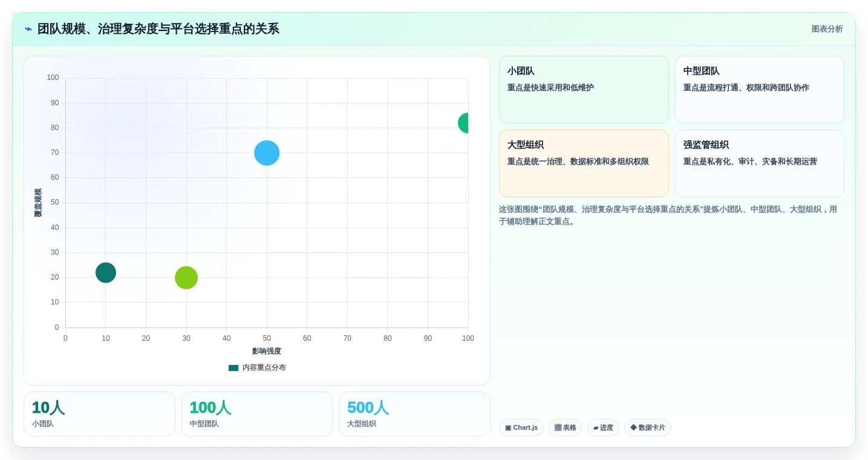Click the Chart.js tag chip
868x460 pixels.
click(521, 428)
